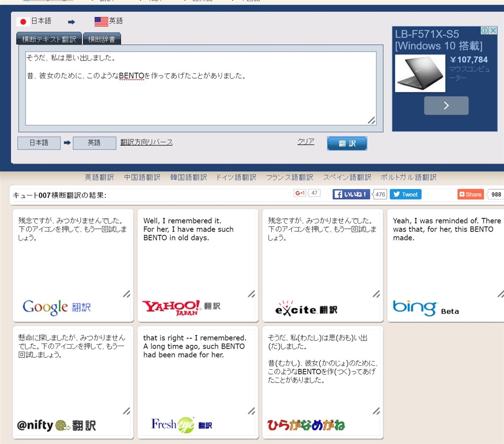This screenshot has width=504, height=444.
Task: Click the ¥107,784 price in ad
Action: coord(469,59)
